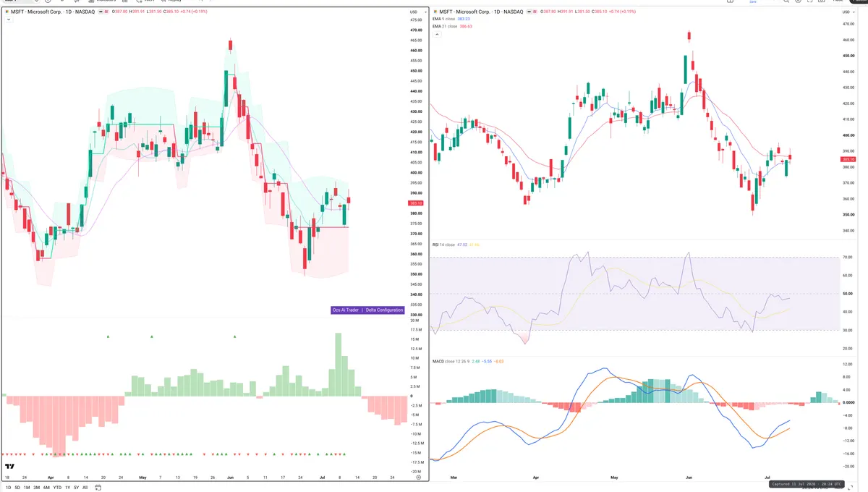Select the YTD time range
Screen dimensions: 868x492
click(57, 488)
